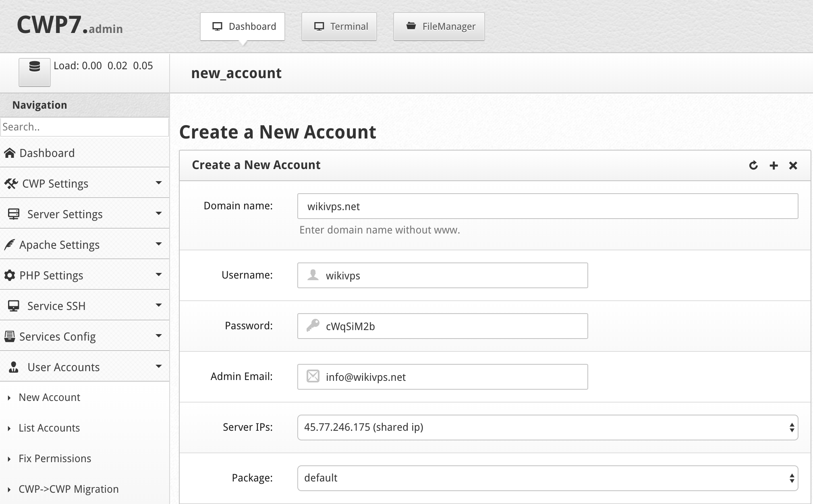Click the Load average text
Screen dimensions: 813x504
click(x=103, y=66)
